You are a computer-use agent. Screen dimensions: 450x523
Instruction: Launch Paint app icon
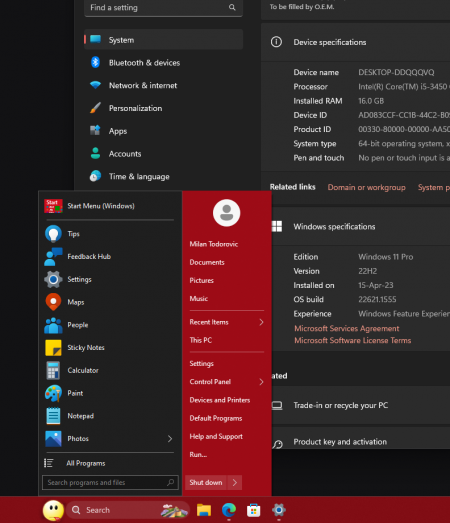pos(53,393)
